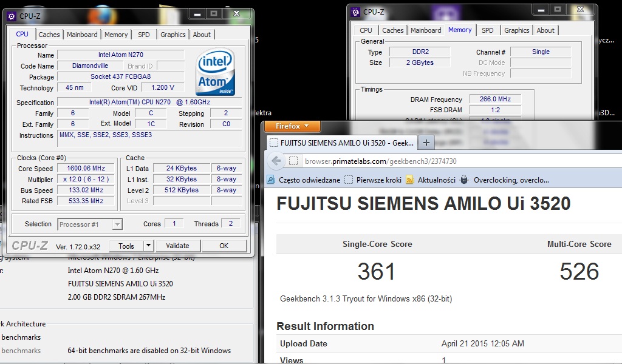
Task: Click the memory Type value DDR2
Action: click(420, 52)
